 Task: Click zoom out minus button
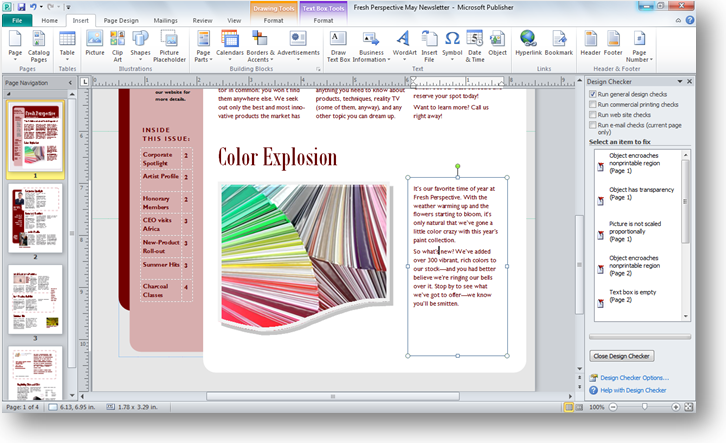(613, 407)
